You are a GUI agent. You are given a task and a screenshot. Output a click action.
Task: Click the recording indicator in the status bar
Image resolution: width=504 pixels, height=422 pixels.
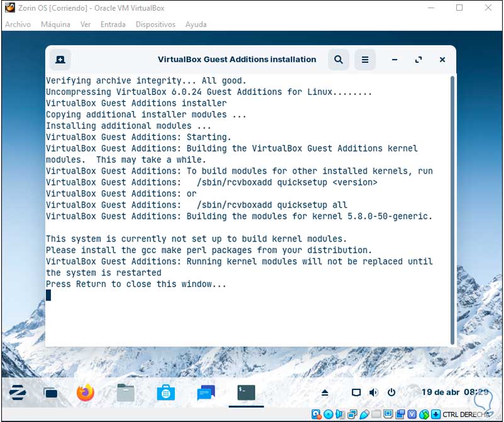point(400,414)
